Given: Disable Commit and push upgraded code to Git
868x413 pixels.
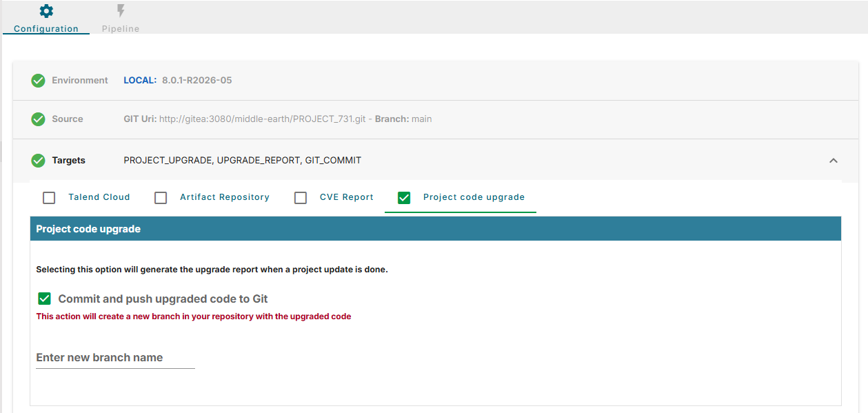Looking at the screenshot, I should [44, 299].
